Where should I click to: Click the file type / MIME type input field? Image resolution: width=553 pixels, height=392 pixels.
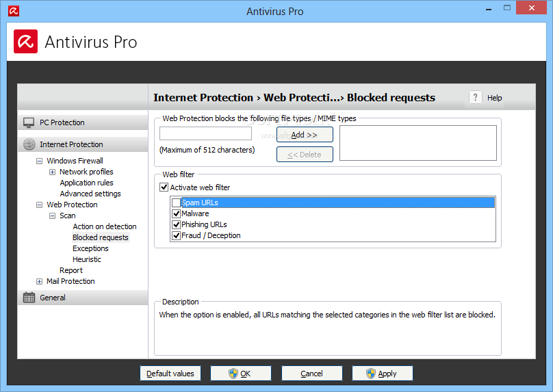coord(205,133)
